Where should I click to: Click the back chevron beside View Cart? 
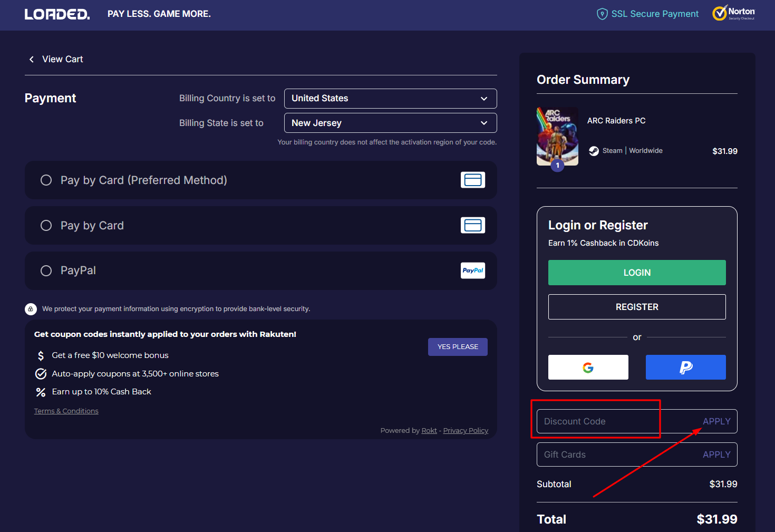click(x=32, y=59)
